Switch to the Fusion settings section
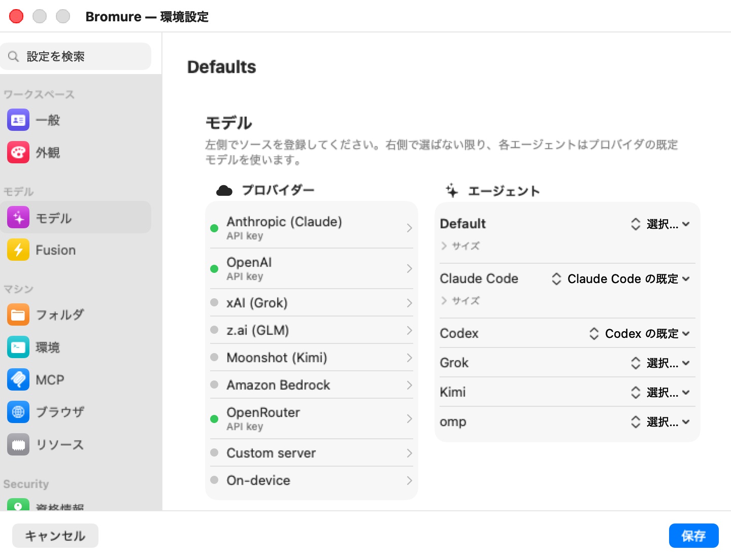The width and height of the screenshot is (731, 560). [76, 250]
